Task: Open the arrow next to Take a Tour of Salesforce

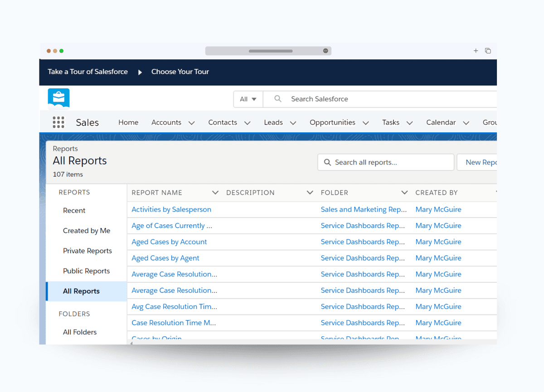Action: pos(140,72)
